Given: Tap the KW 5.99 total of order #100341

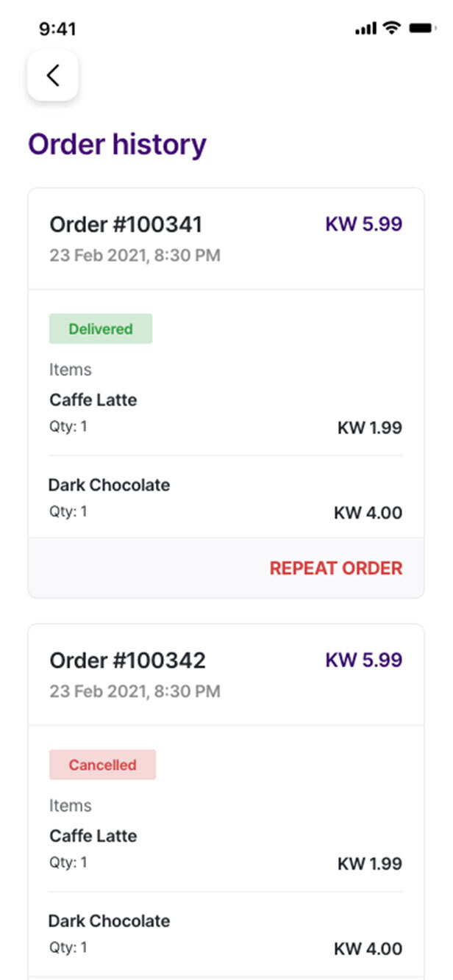Looking at the screenshot, I should pos(363,224).
